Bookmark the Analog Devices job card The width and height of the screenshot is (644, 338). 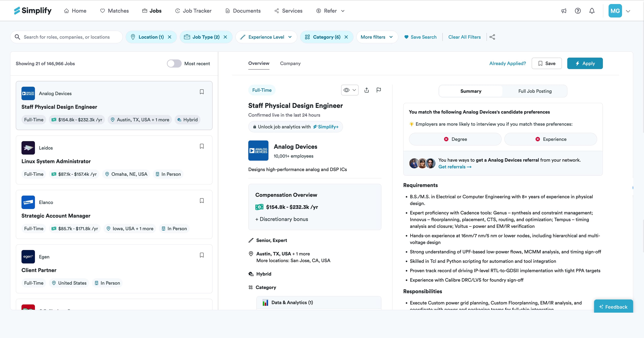click(x=202, y=92)
